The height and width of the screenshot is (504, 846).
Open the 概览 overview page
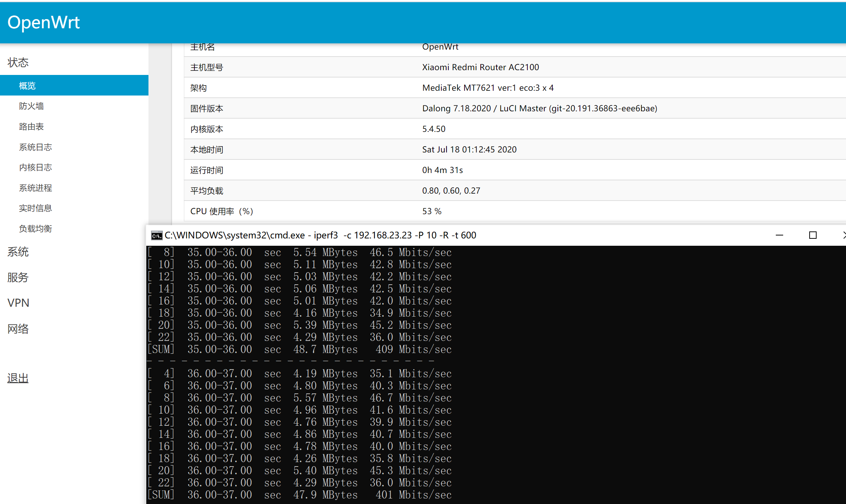coord(74,86)
